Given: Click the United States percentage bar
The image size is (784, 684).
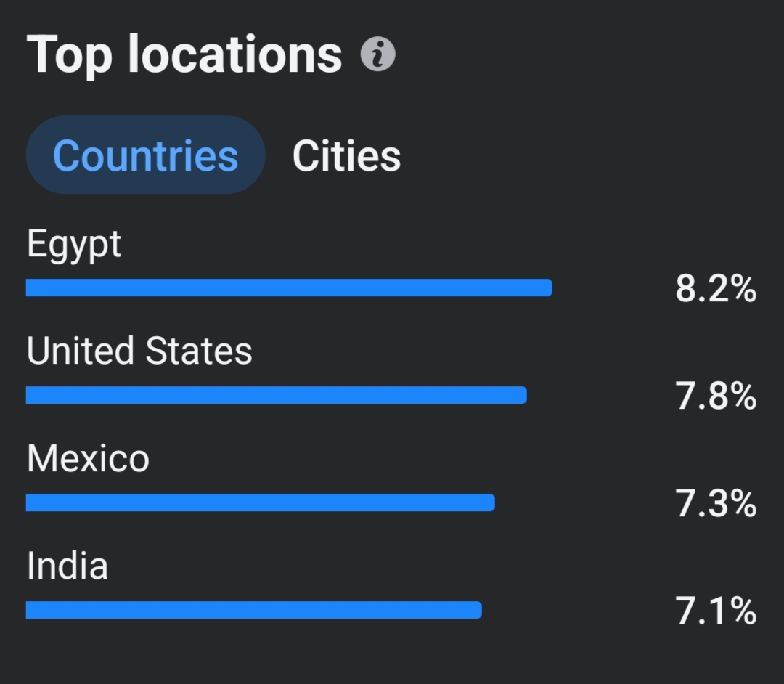Looking at the screenshot, I should click(277, 395).
